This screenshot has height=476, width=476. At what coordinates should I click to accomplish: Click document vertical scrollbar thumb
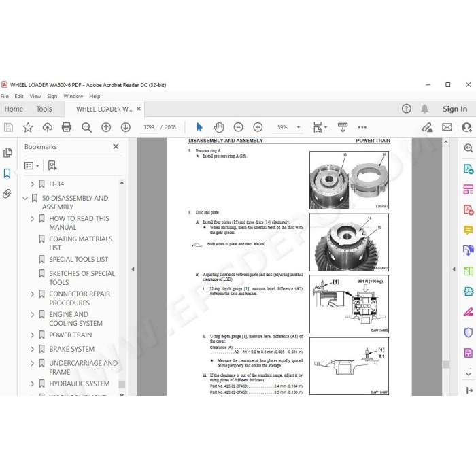coord(445,364)
